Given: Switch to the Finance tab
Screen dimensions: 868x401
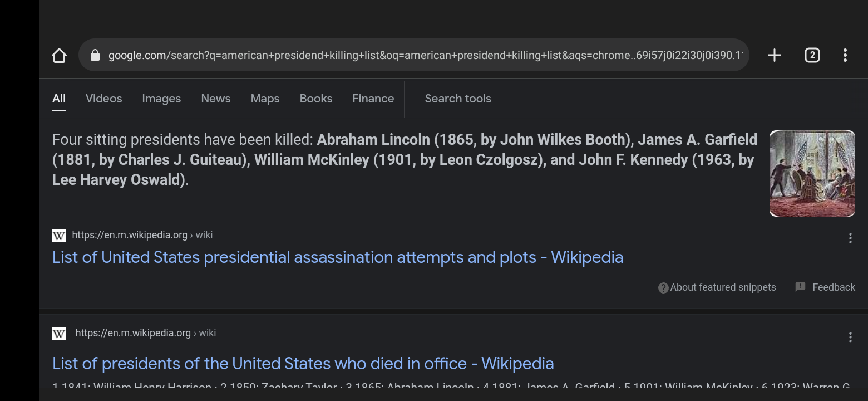Looking at the screenshot, I should click(373, 99).
